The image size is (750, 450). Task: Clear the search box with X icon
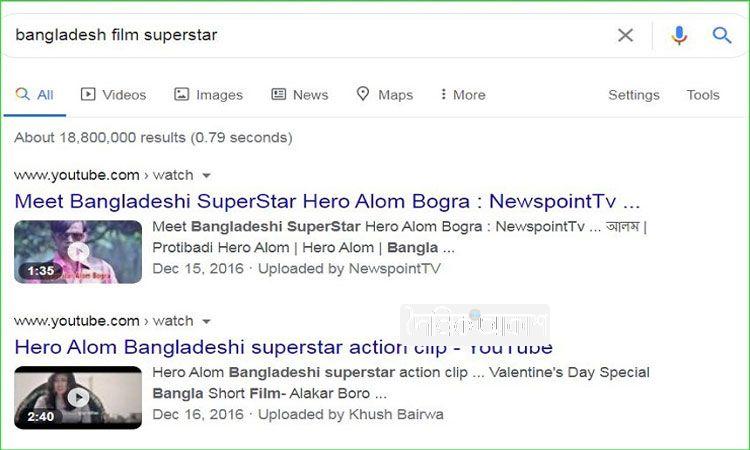tap(625, 36)
